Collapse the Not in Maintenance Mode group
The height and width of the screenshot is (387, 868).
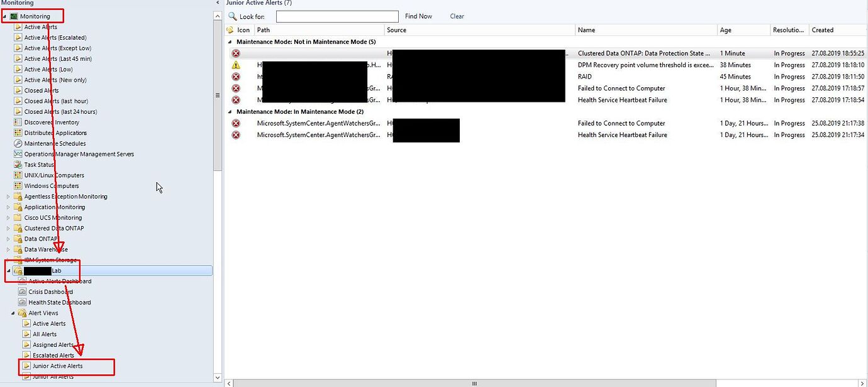(x=230, y=41)
